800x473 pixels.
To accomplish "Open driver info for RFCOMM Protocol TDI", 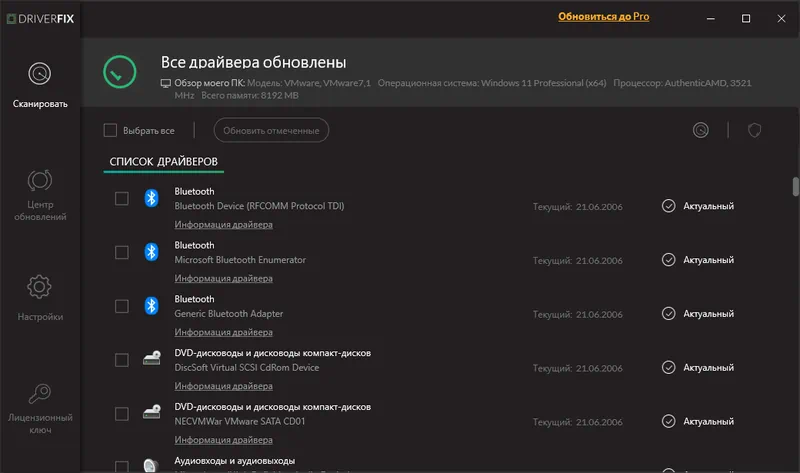I will click(x=223, y=225).
